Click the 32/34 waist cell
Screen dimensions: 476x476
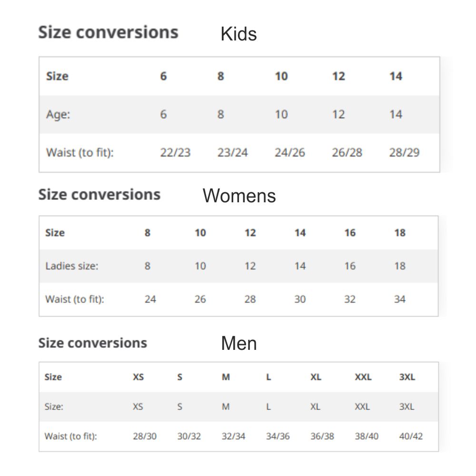click(234, 436)
